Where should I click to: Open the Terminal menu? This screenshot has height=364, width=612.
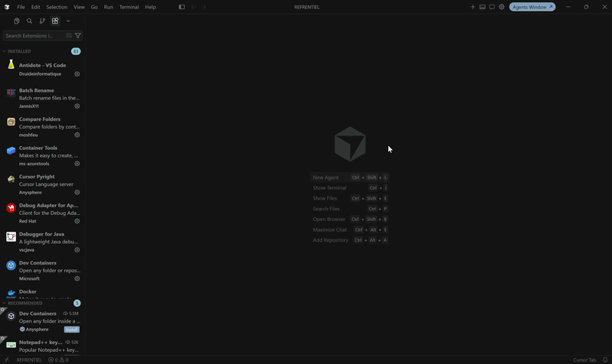click(129, 7)
